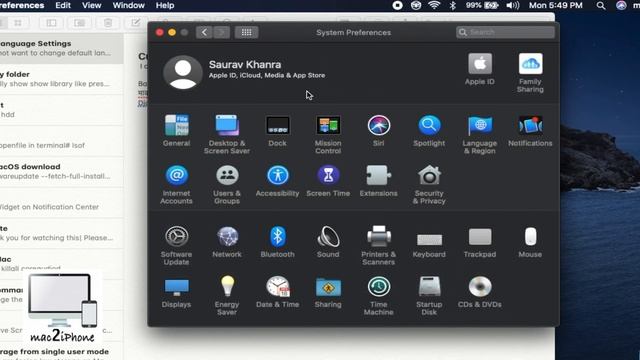Select the 'acOS download' note in Notes
The height and width of the screenshot is (360, 640).
62,171
